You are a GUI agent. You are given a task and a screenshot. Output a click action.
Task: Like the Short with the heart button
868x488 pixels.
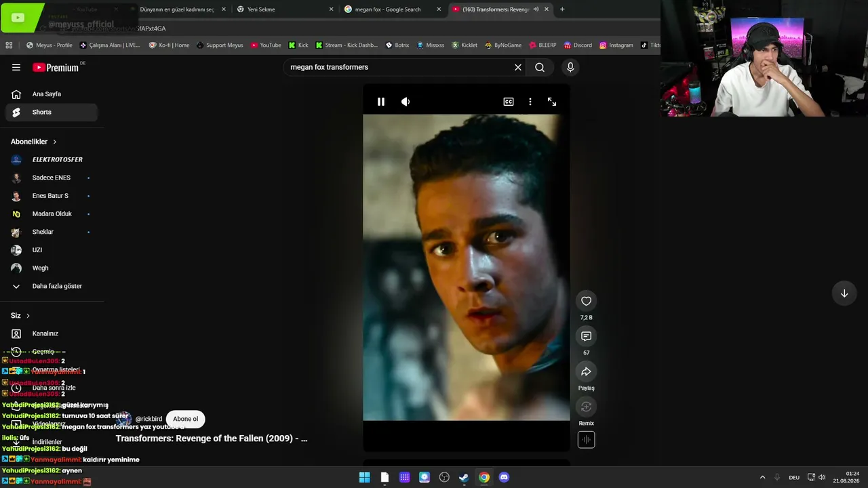tap(587, 301)
